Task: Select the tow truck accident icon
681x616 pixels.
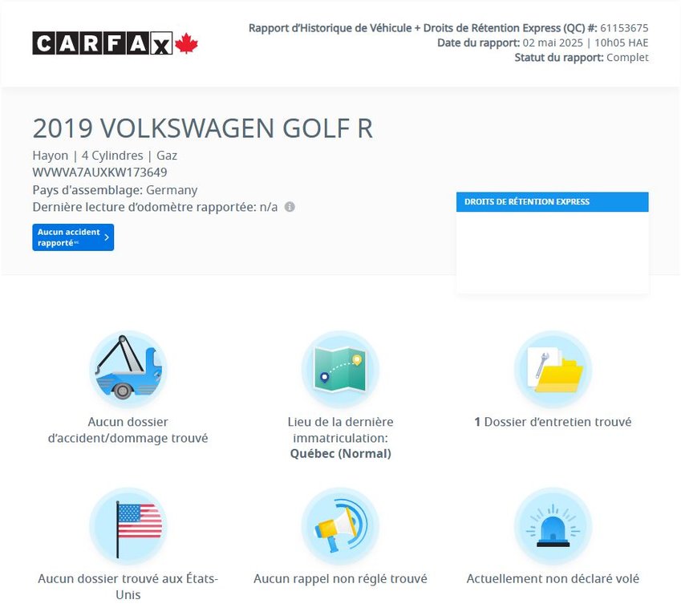Action: [x=128, y=369]
